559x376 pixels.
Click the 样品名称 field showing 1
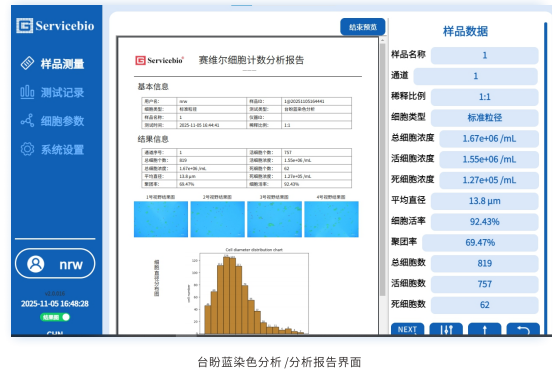(x=484, y=55)
